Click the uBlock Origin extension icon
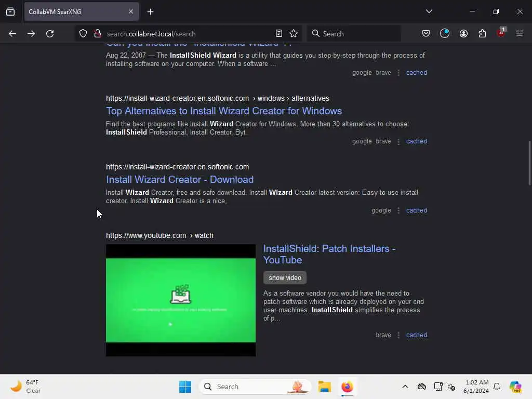The height and width of the screenshot is (399, 532). (501, 33)
